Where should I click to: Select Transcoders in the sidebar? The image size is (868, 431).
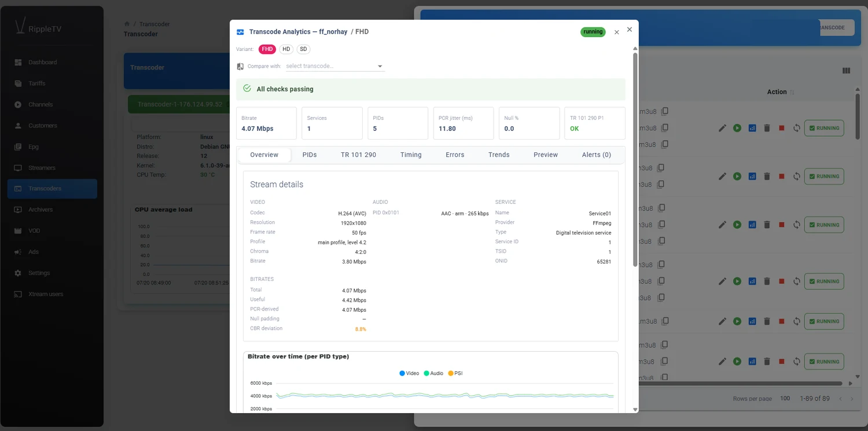click(x=52, y=189)
